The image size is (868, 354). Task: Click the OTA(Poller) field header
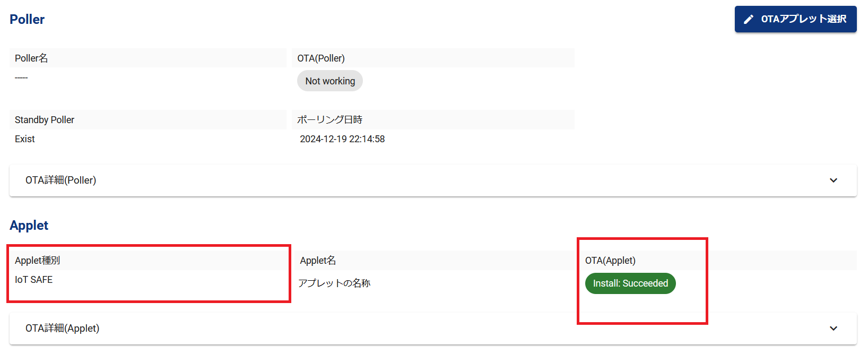(320, 58)
